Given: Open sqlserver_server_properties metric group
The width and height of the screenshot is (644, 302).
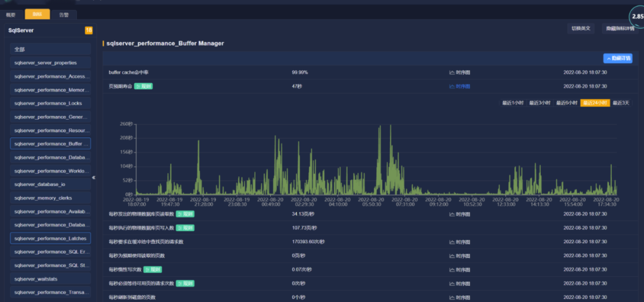Looking at the screenshot, I should point(51,63).
